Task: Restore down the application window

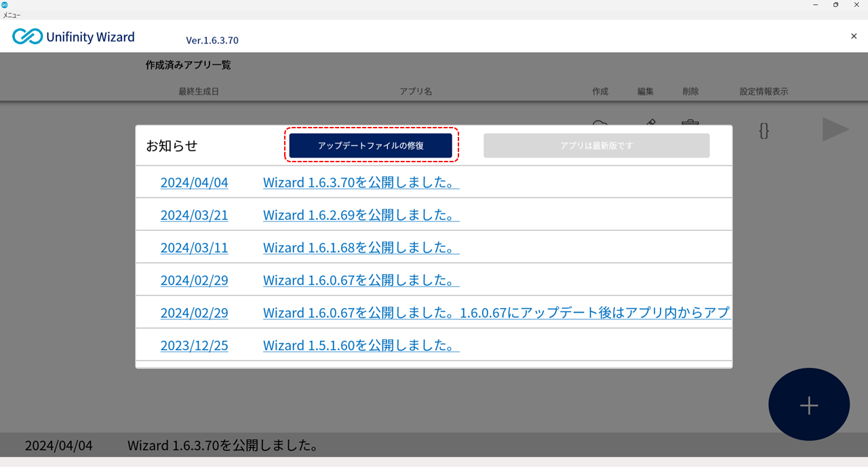Action: click(835, 5)
